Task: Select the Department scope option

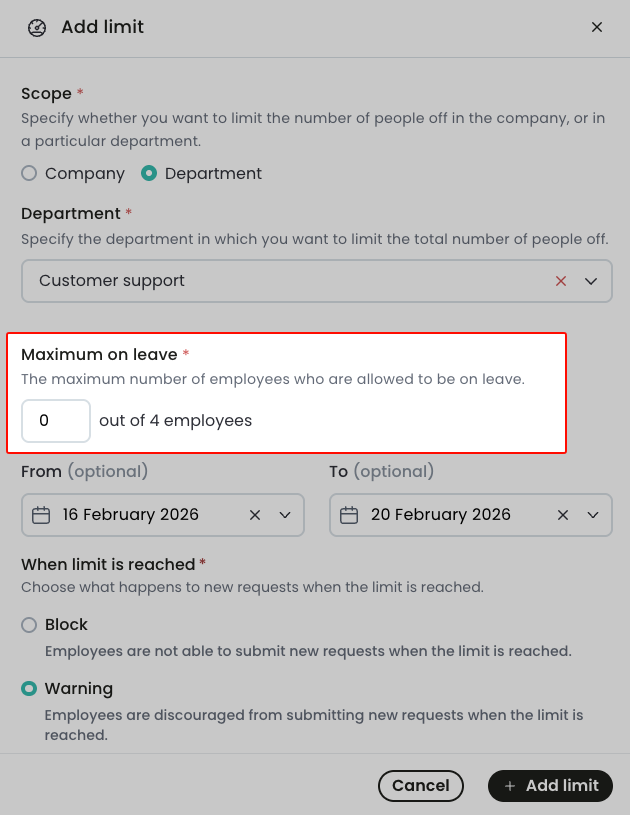Action: tap(148, 173)
